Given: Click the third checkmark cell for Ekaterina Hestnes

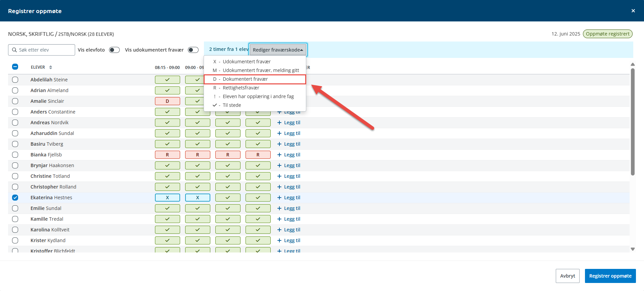Looking at the screenshot, I should pyautogui.click(x=228, y=198).
